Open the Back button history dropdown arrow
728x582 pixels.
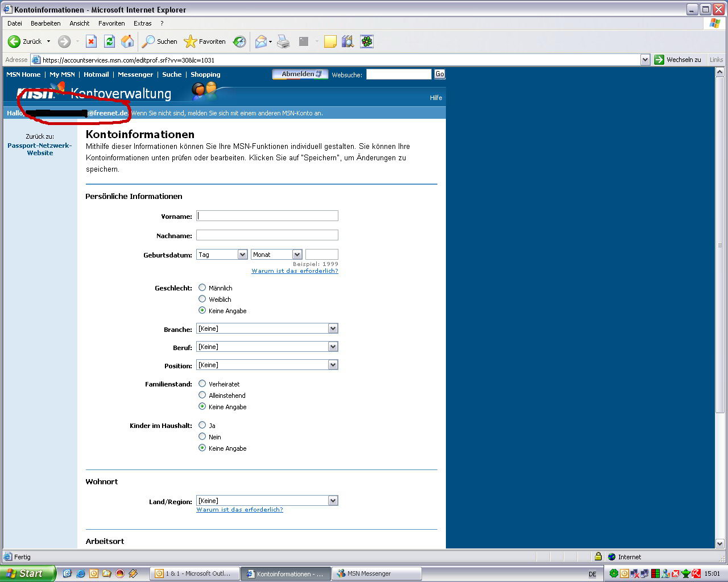coord(48,41)
